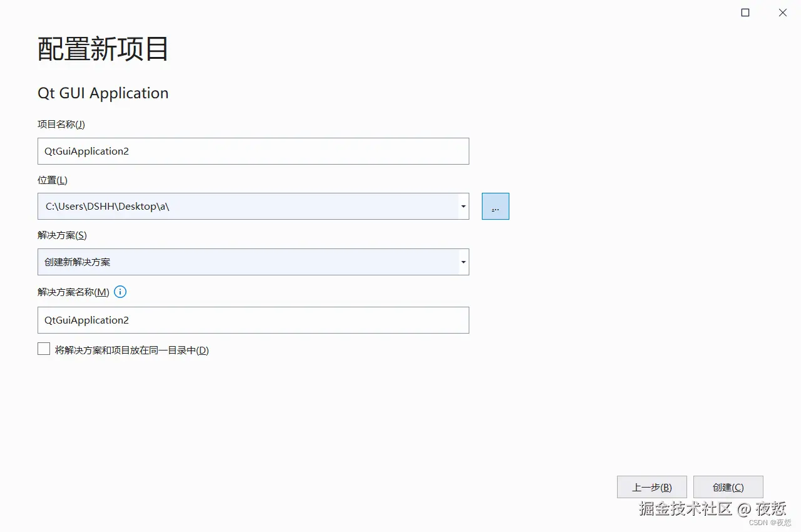Screen dimensions: 801x532
Task: Go back with the 上一步(B) button
Action: [651, 487]
